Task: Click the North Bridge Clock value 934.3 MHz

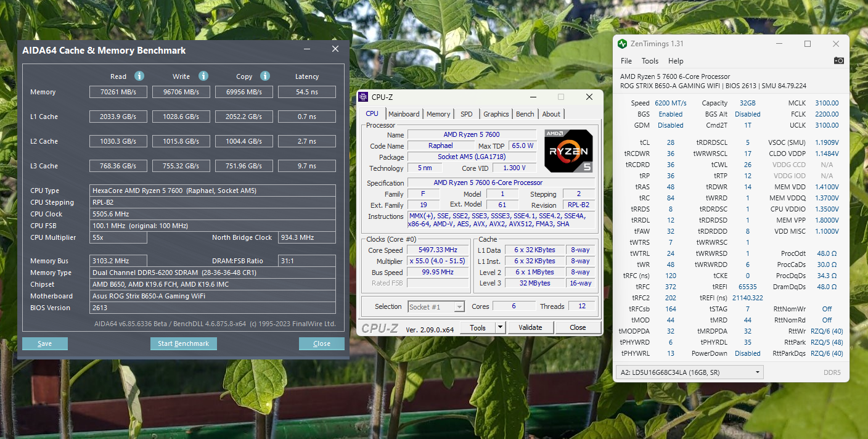Action: pyautogui.click(x=307, y=237)
